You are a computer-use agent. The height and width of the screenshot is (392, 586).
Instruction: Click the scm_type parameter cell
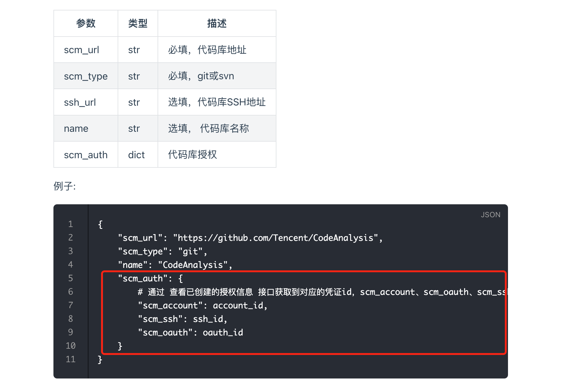pyautogui.click(x=86, y=76)
